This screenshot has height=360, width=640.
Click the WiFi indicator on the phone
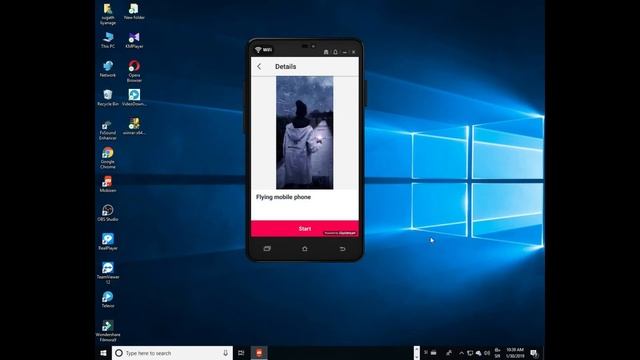click(x=263, y=50)
